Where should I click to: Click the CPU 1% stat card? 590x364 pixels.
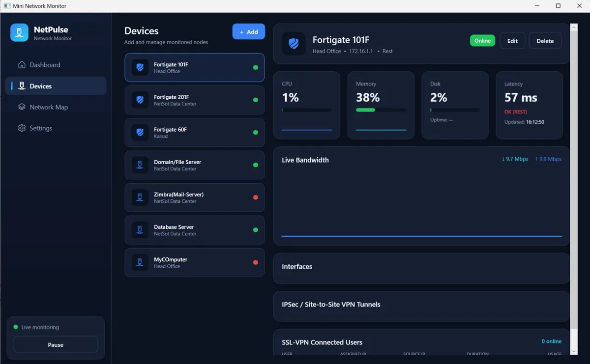pos(307,105)
